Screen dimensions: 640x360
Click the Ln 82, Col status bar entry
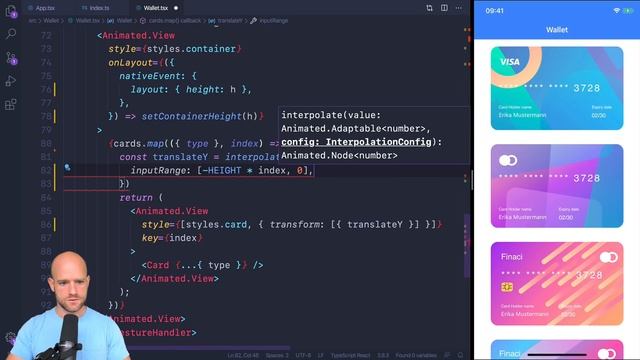pyautogui.click(x=243, y=356)
